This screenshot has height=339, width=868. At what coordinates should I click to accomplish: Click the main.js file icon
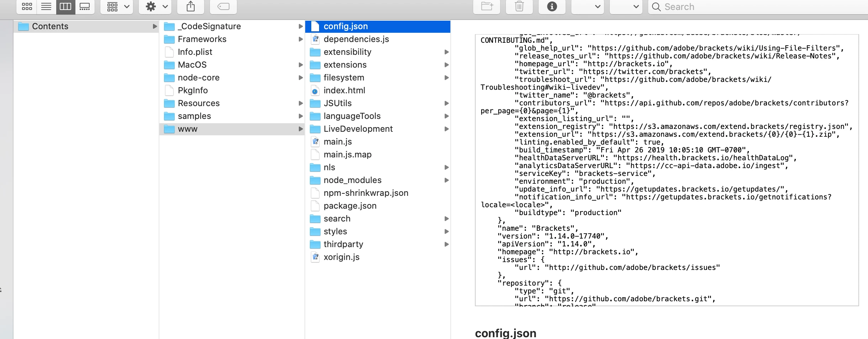(315, 142)
